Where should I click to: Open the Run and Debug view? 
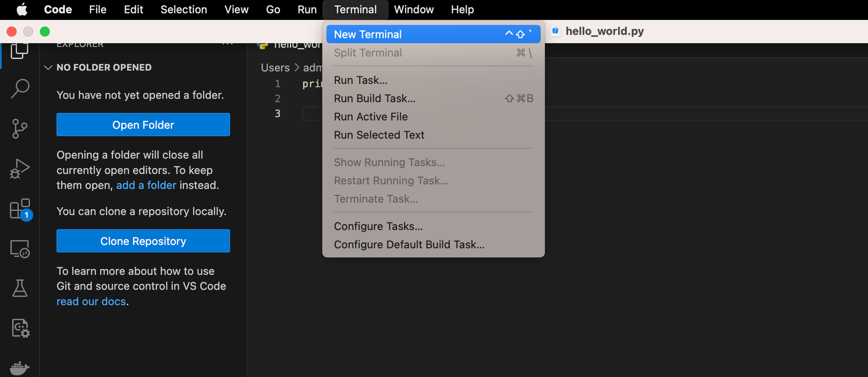[19, 169]
